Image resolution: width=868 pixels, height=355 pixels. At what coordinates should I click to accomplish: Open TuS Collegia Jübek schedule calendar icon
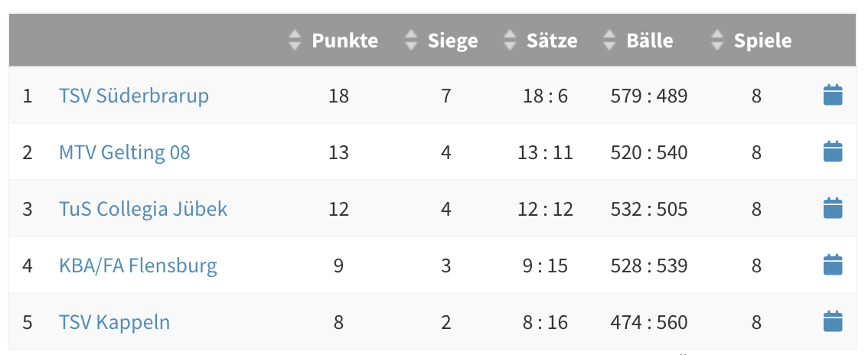(x=832, y=209)
